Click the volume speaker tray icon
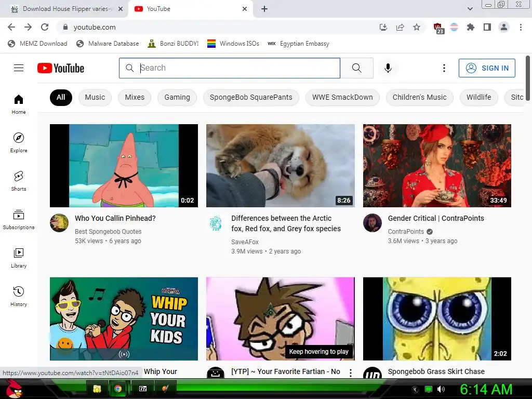The image size is (532, 399). point(441,389)
